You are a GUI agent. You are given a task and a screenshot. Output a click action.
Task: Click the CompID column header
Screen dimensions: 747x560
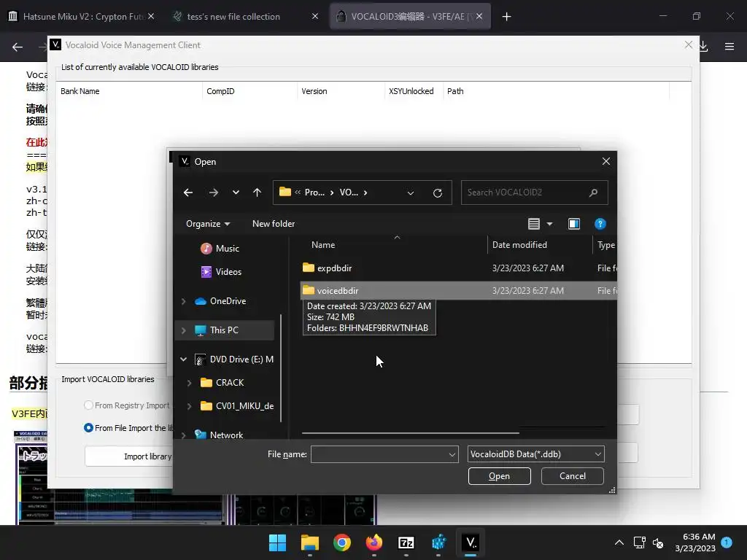[220, 91]
